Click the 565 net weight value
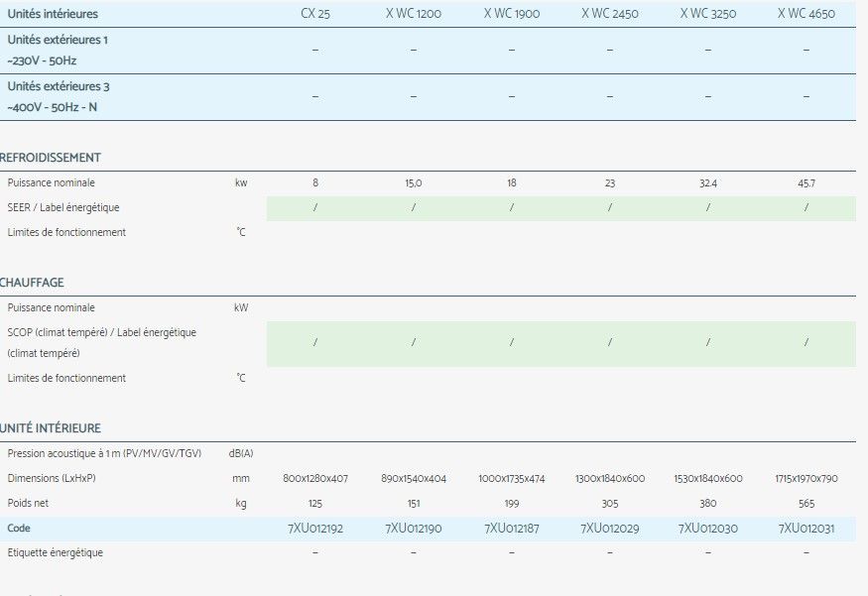The width and height of the screenshot is (868, 596). pyautogui.click(x=806, y=504)
